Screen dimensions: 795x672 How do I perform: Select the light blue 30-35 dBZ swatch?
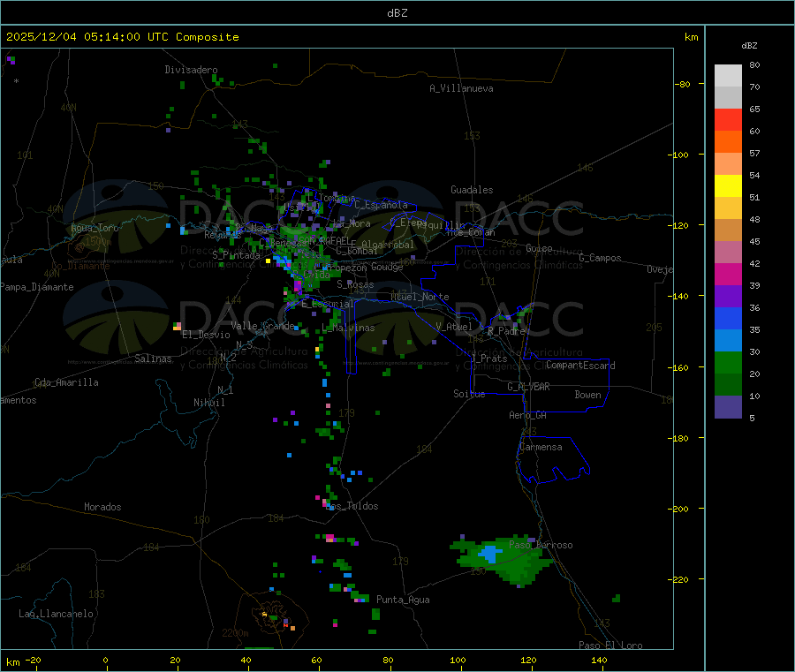click(728, 341)
